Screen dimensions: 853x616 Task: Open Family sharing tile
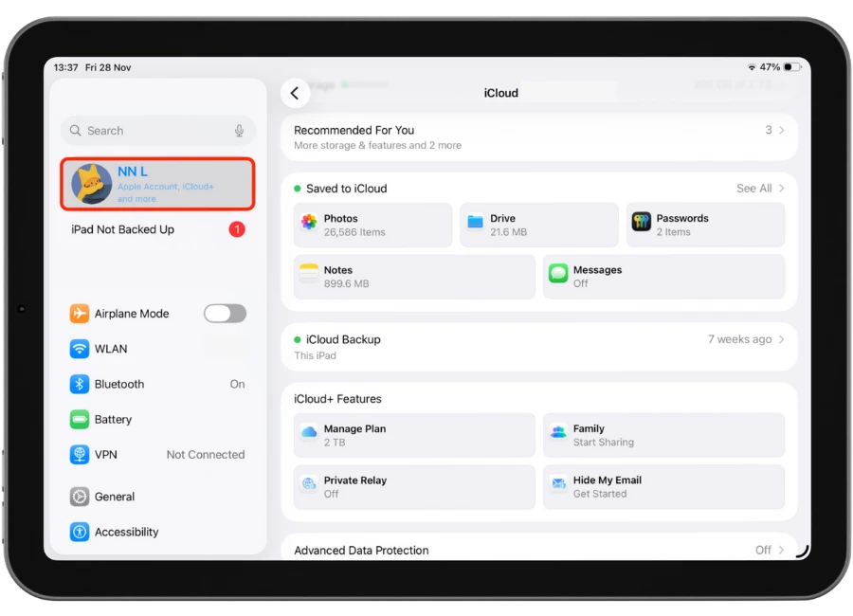pos(662,435)
